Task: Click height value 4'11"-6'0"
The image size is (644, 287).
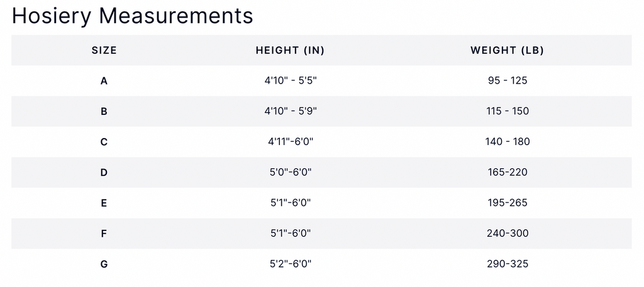Action: coord(291,142)
